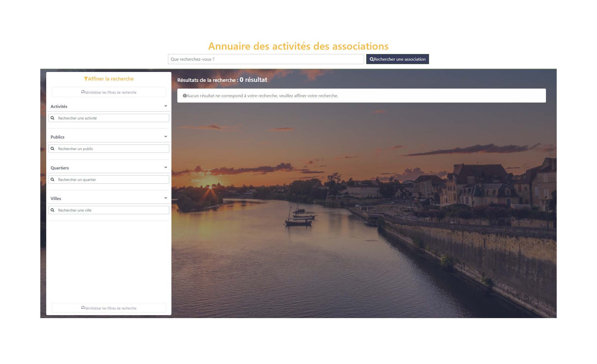Viewport: 597px width, 364px height.
Task: Click the magnifier icon in public search
Action: click(53, 149)
